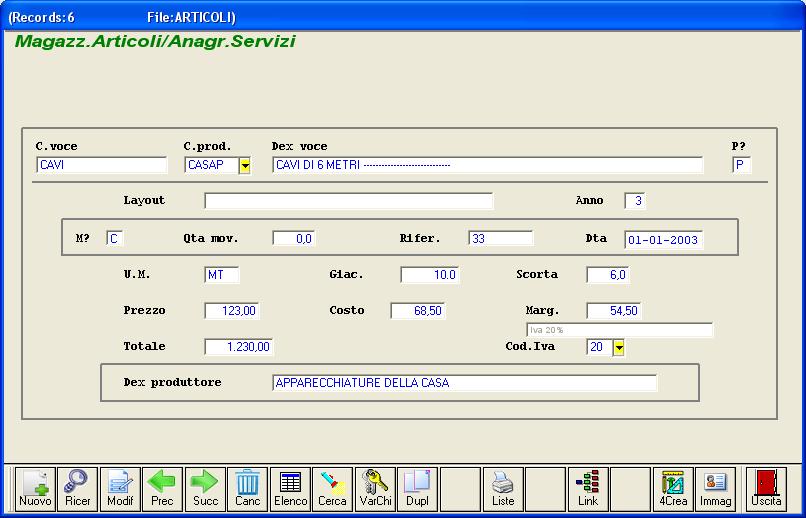Advance to next record with Succ
The image size is (806, 518).
[x=206, y=489]
